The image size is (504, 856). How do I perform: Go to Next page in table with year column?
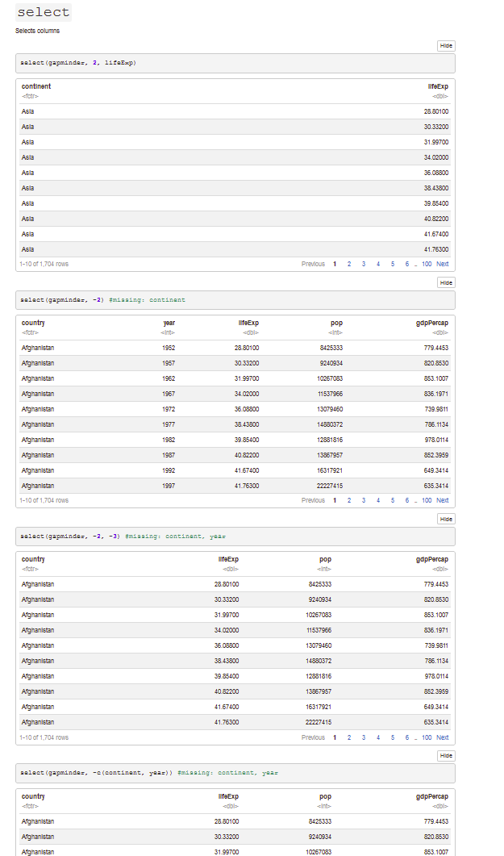pos(442,500)
